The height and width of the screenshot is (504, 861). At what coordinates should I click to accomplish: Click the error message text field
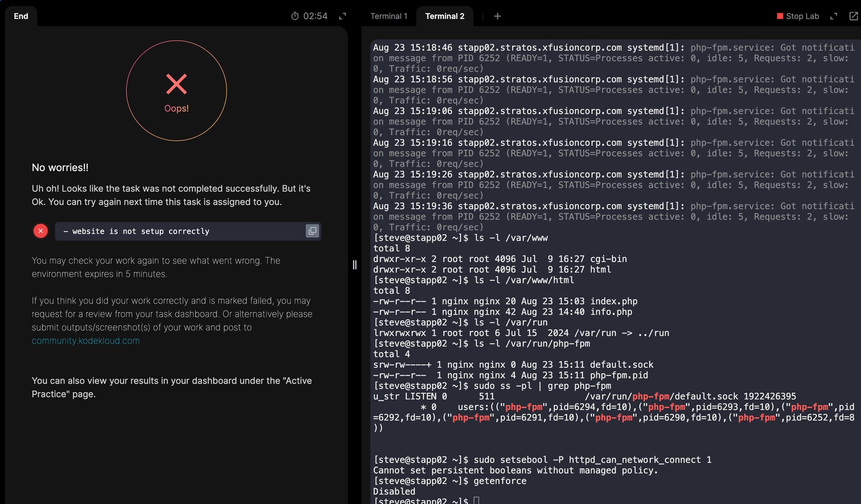[x=188, y=231]
